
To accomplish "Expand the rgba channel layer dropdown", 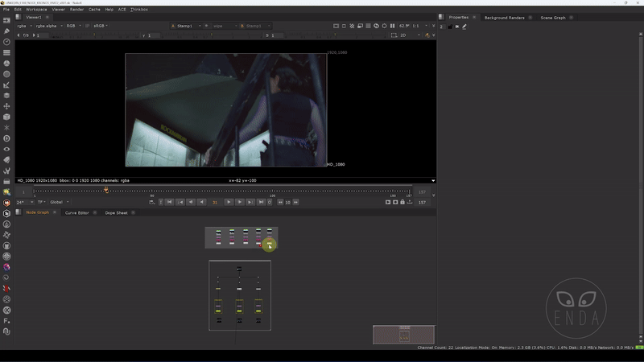I will point(23,26).
